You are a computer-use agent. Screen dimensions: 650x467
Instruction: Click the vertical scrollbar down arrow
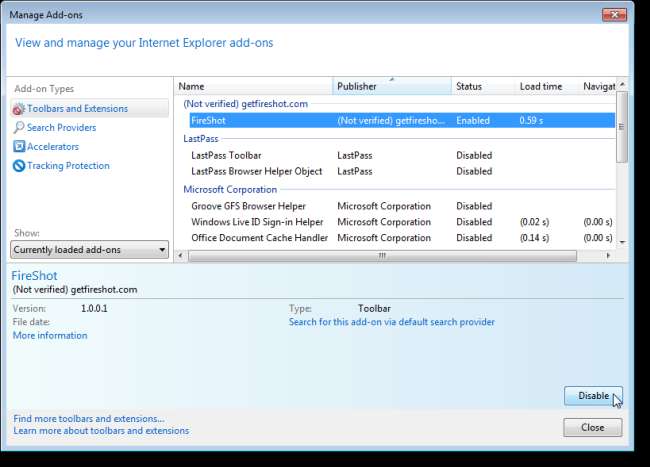point(622,242)
